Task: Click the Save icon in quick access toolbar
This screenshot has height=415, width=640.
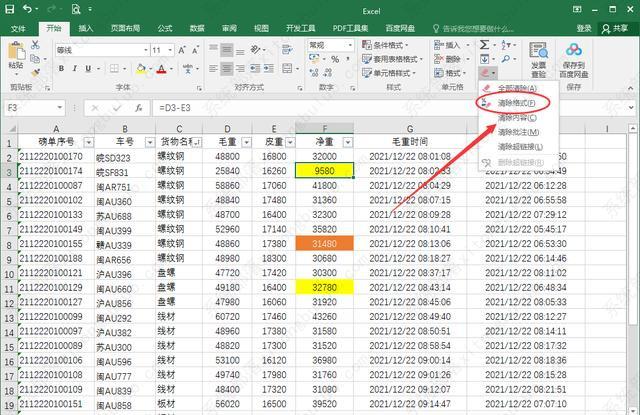Action: pyautogui.click(x=9, y=8)
